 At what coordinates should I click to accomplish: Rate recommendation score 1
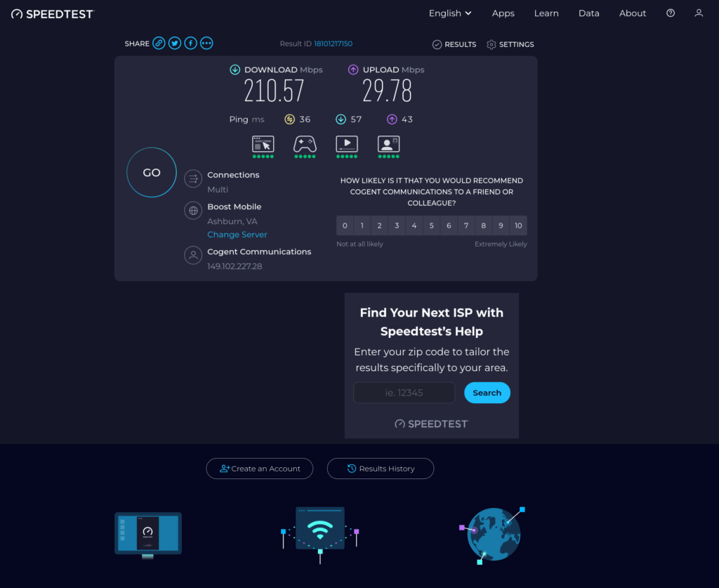pos(362,226)
